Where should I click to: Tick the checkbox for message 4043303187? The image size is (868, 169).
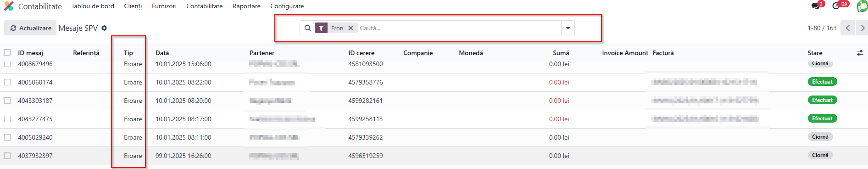pyautogui.click(x=7, y=101)
